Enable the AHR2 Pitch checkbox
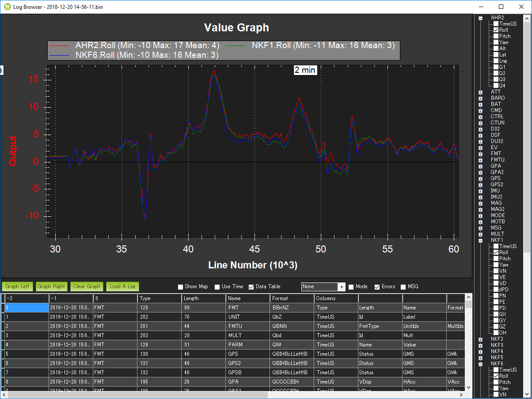The height and width of the screenshot is (399, 532). click(x=496, y=36)
